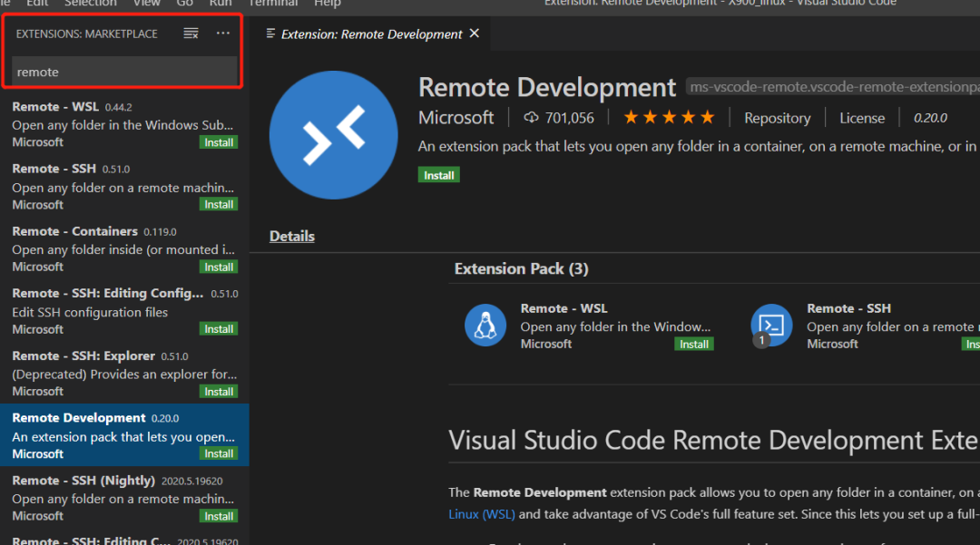Click the large Remote Development logo icon
Image resolution: width=980 pixels, height=545 pixels.
pyautogui.click(x=333, y=135)
